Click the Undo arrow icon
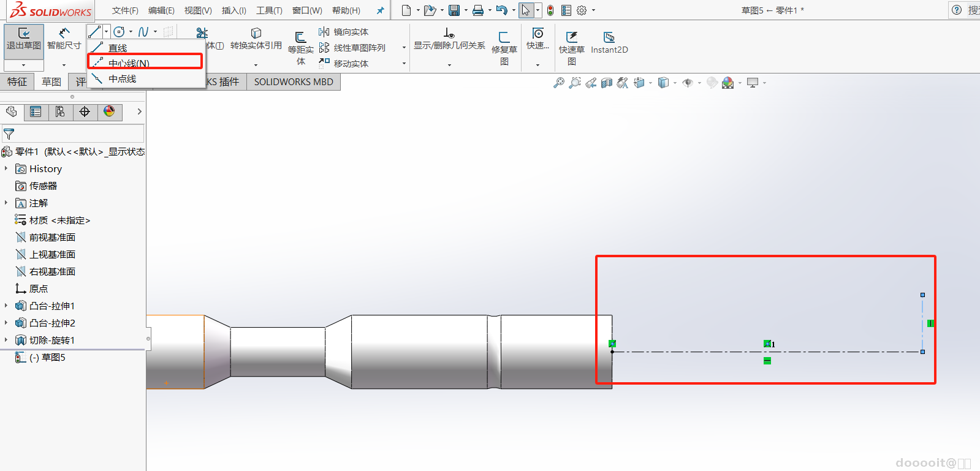Screen dimensions: 980x471 point(502,10)
